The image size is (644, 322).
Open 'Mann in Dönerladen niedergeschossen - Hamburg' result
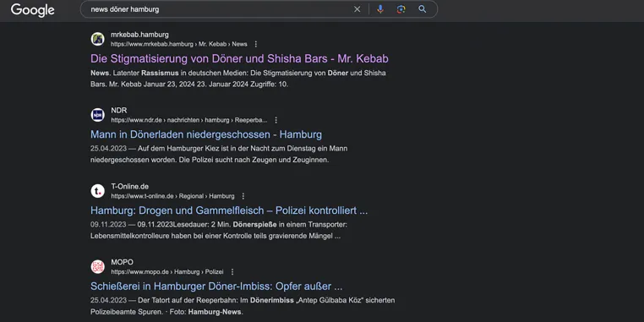point(206,134)
